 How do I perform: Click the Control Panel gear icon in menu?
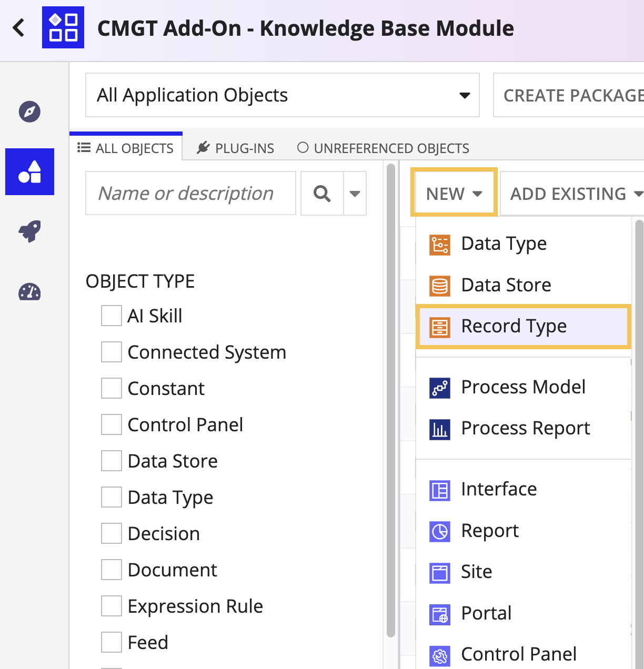pos(439,655)
